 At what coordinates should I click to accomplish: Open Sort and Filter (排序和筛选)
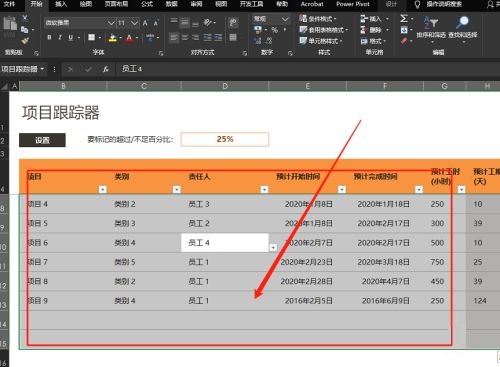coord(431,29)
